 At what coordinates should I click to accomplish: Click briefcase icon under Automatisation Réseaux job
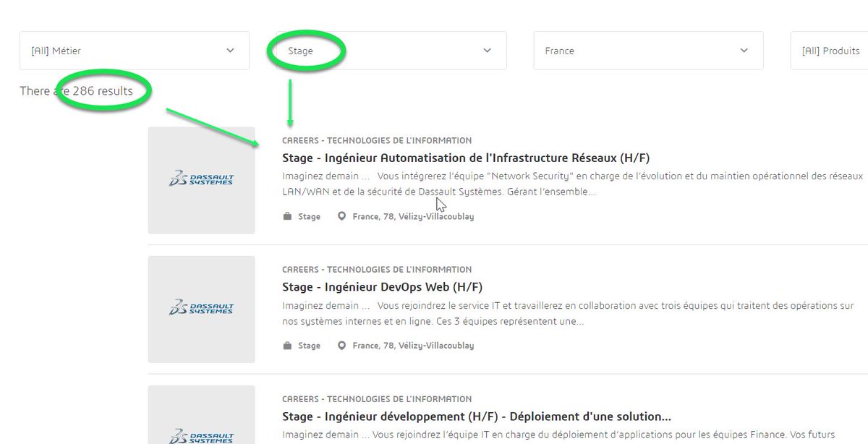pyautogui.click(x=287, y=216)
